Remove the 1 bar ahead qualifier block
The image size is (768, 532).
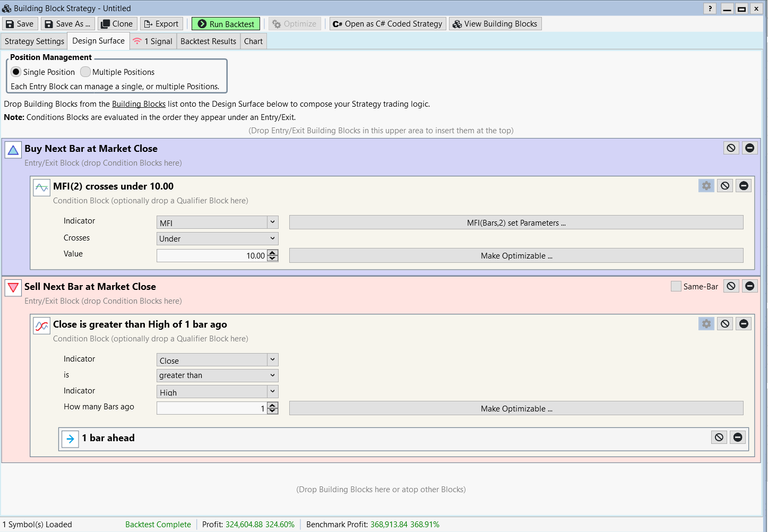[738, 437]
